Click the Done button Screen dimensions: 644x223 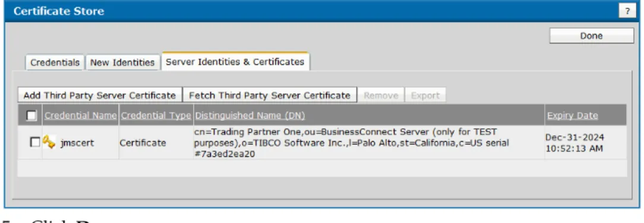(x=592, y=36)
